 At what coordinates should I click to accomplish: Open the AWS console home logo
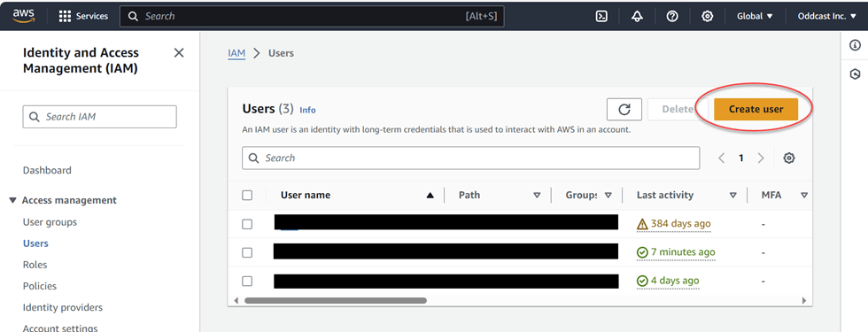point(25,16)
